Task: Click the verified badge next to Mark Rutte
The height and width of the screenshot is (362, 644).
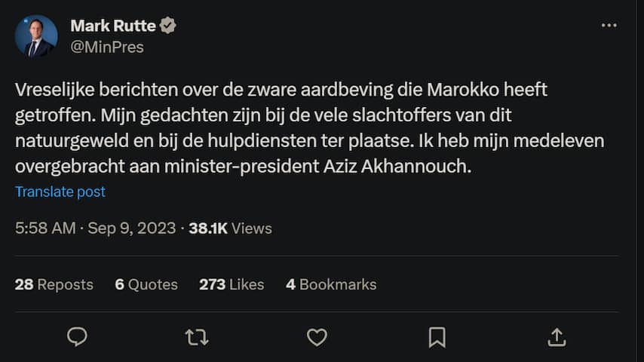Action: tap(167, 26)
